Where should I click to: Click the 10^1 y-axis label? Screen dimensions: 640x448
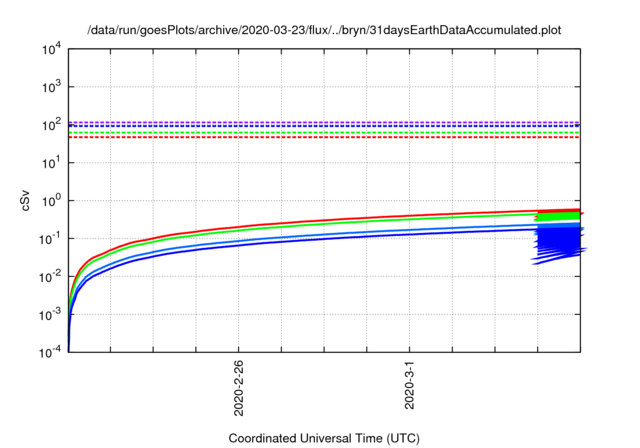point(52,162)
